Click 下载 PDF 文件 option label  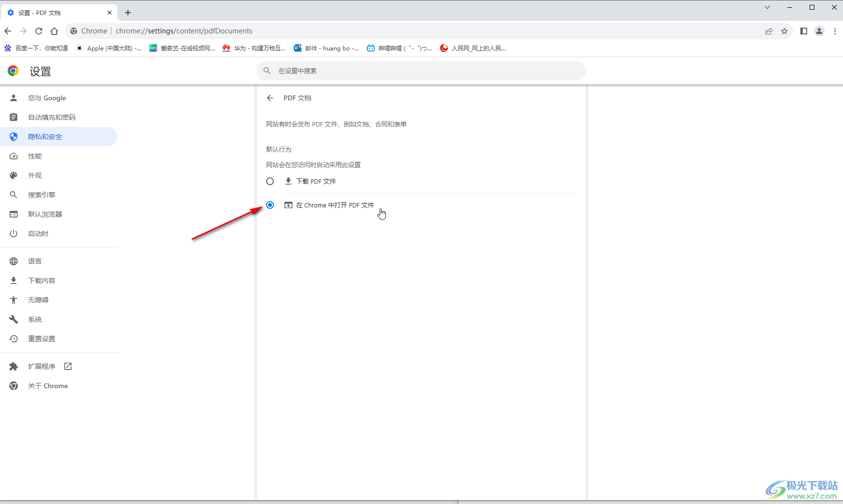coord(316,181)
